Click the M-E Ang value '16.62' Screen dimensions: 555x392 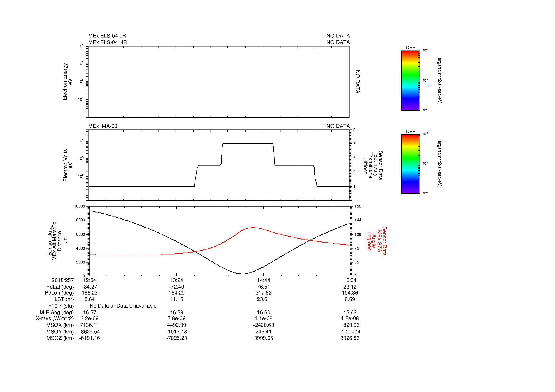350,313
